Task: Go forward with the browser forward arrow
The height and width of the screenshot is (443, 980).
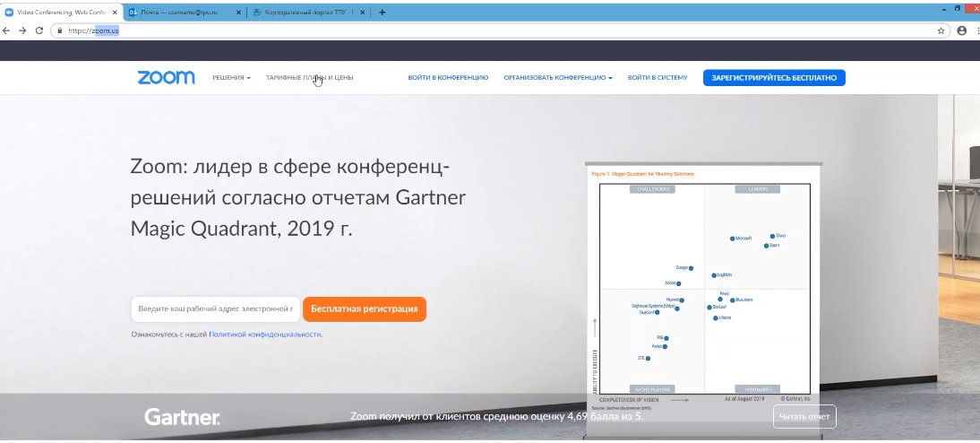Action: pyautogui.click(x=23, y=30)
